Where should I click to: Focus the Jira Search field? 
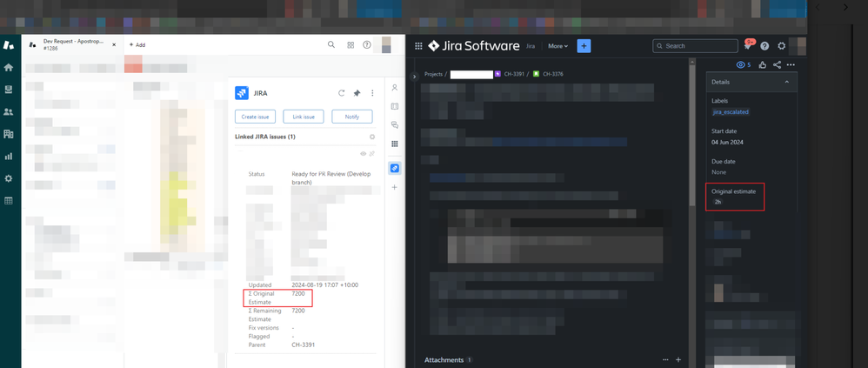tap(695, 46)
